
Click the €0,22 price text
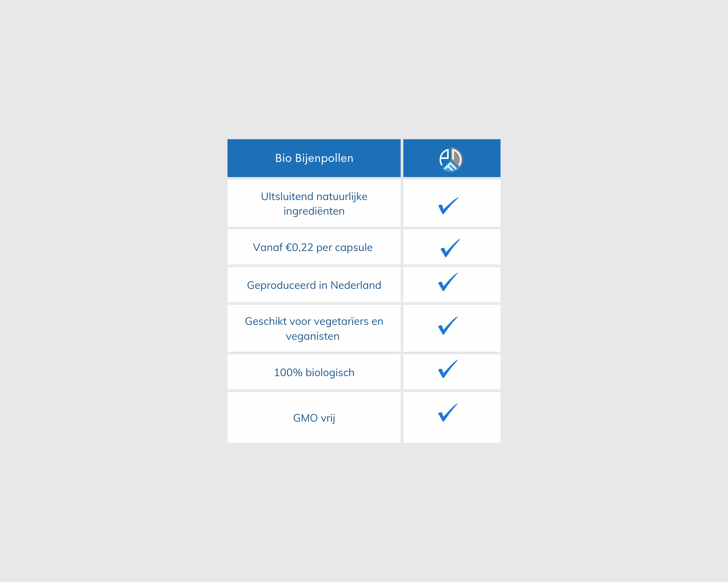coord(299,247)
